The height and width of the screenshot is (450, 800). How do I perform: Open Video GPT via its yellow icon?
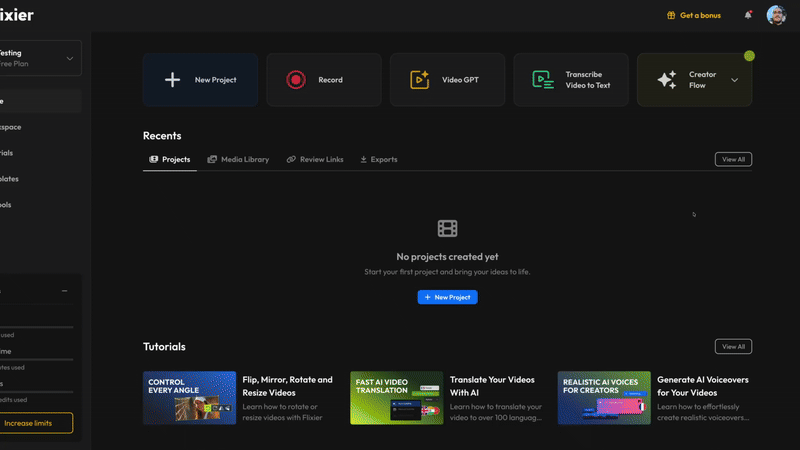click(x=420, y=80)
